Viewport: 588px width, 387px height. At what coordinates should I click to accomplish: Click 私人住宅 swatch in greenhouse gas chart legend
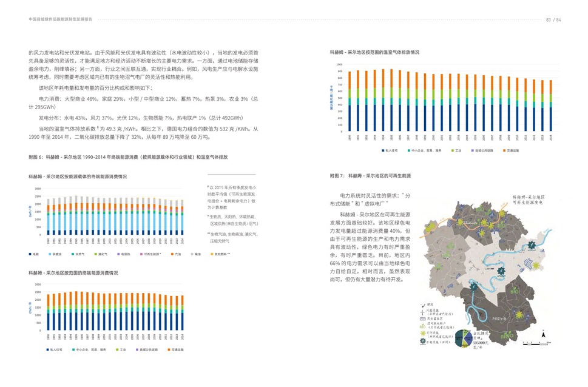coord(383,150)
